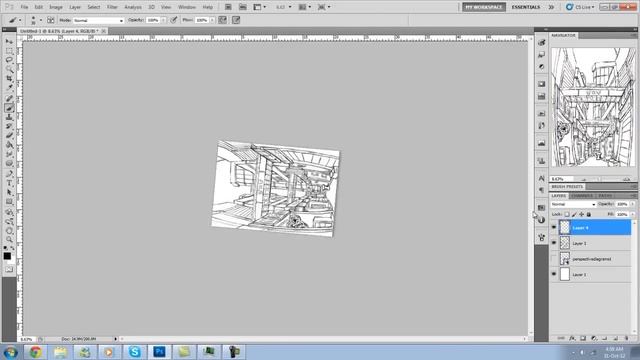Select the Lasso tool
Image resolution: width=640 pixels, height=360 pixels.
[9, 60]
